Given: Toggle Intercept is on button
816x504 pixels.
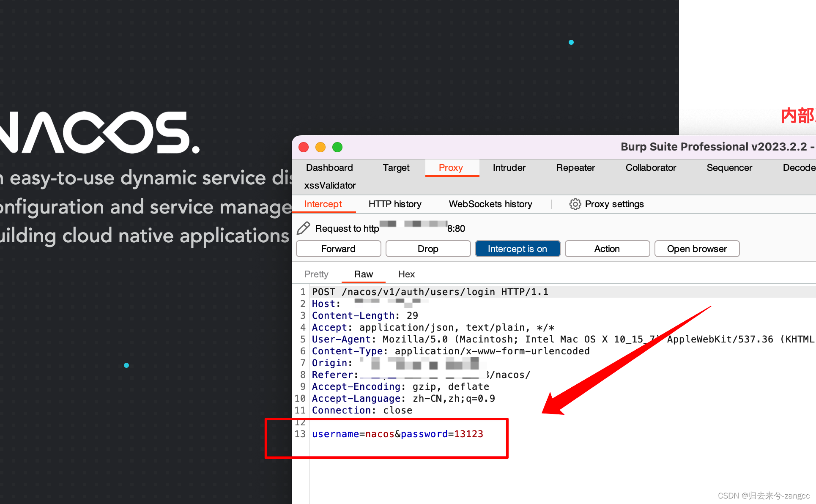Looking at the screenshot, I should coord(516,249).
